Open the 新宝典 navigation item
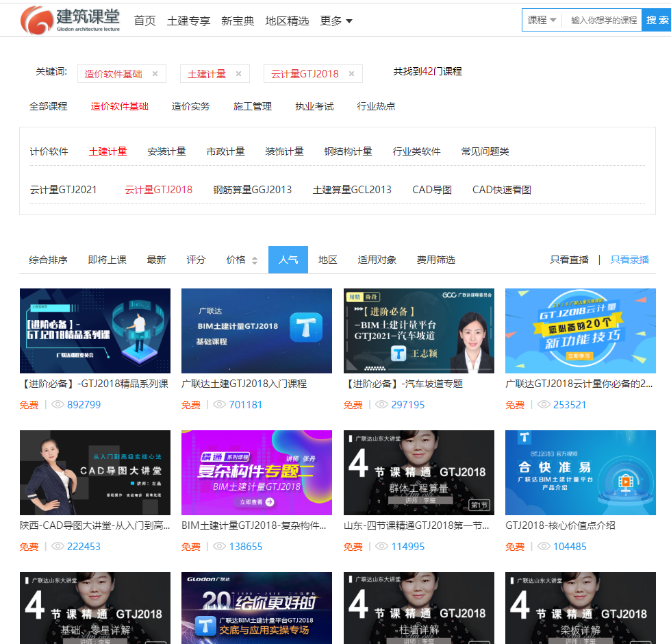 pos(238,21)
